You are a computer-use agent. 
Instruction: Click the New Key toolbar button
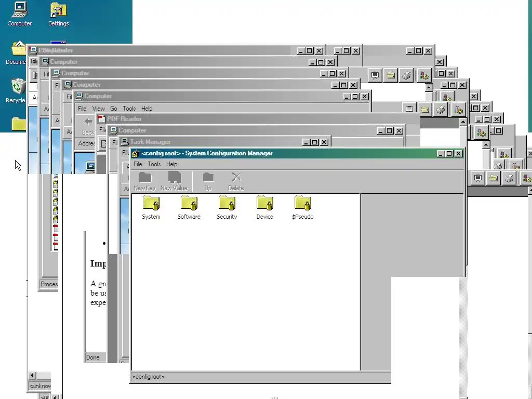click(144, 181)
